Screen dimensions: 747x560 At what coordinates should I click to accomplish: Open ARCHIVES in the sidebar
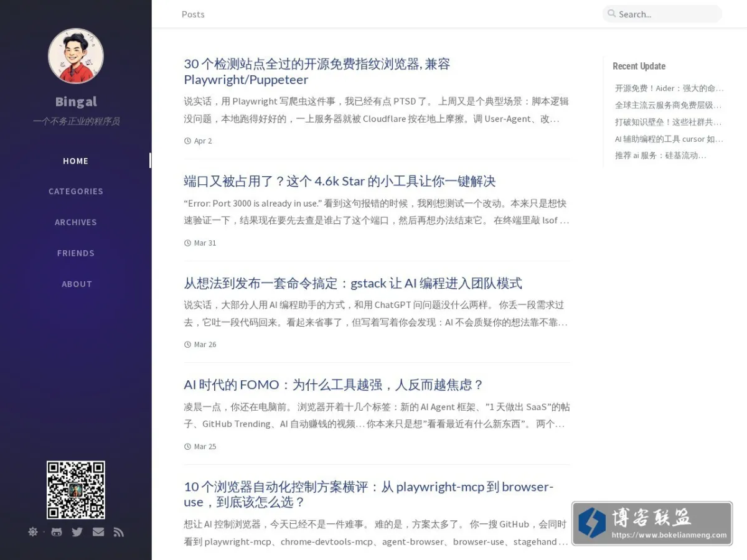[x=76, y=222]
